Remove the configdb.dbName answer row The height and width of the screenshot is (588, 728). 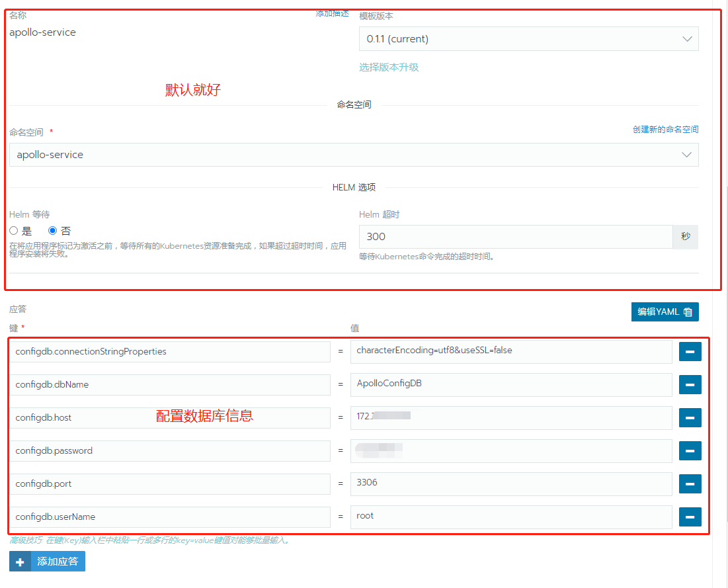click(690, 384)
